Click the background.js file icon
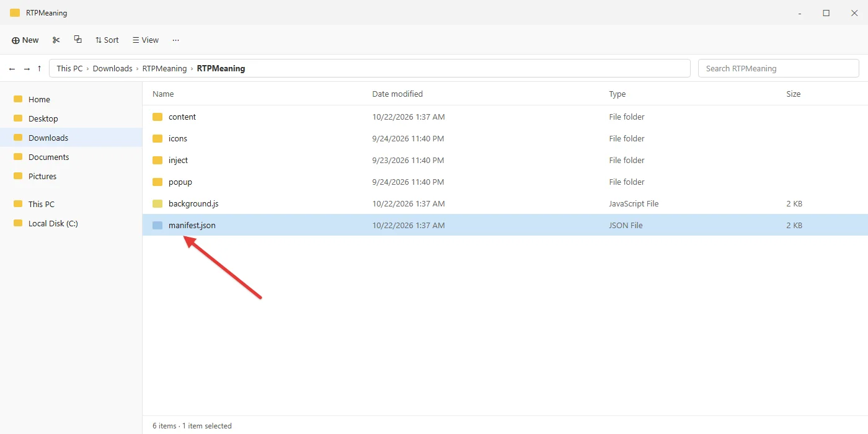Screen dimensions: 868x434 [157, 203]
